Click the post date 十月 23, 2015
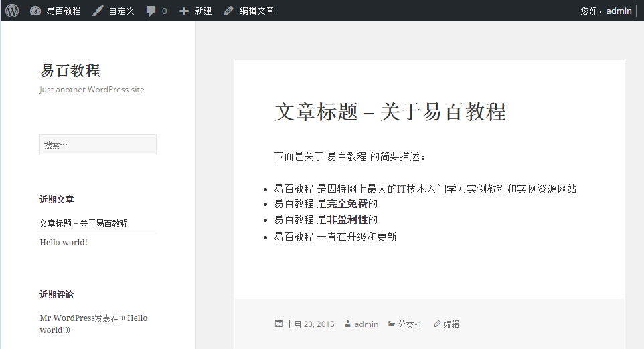The height and width of the screenshot is (349, 644). (310, 324)
